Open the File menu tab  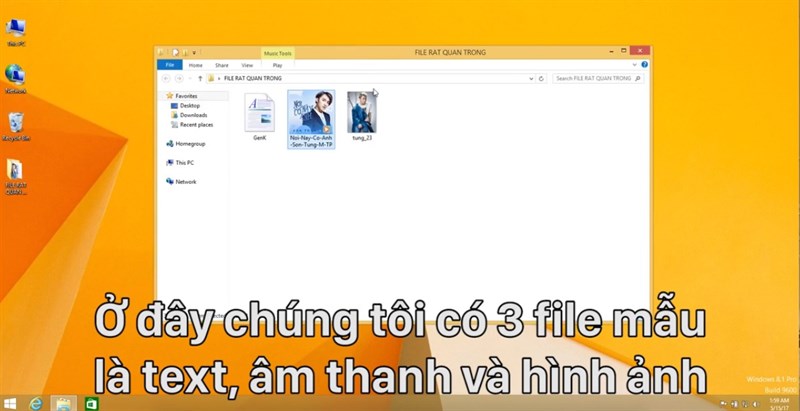point(170,65)
